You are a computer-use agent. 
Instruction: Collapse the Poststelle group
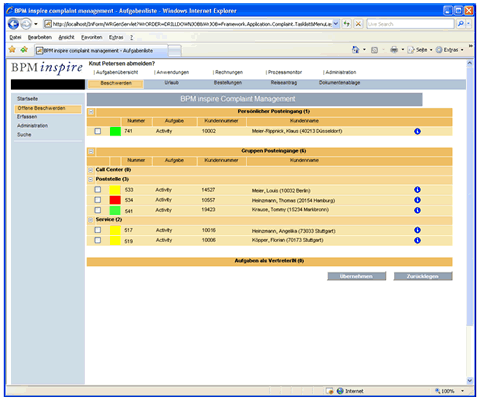90,179
